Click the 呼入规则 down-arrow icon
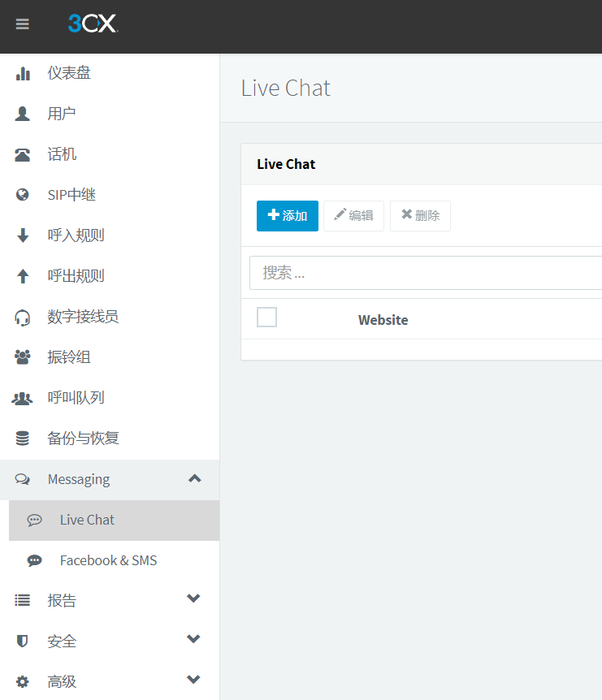This screenshot has width=602, height=700. [23, 235]
